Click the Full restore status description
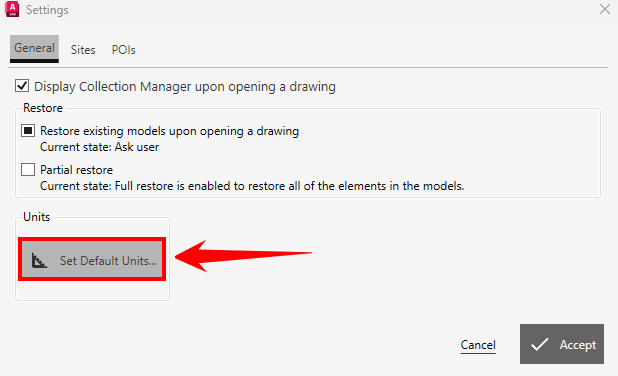Viewport: 618px width, 376px height. tap(252, 186)
